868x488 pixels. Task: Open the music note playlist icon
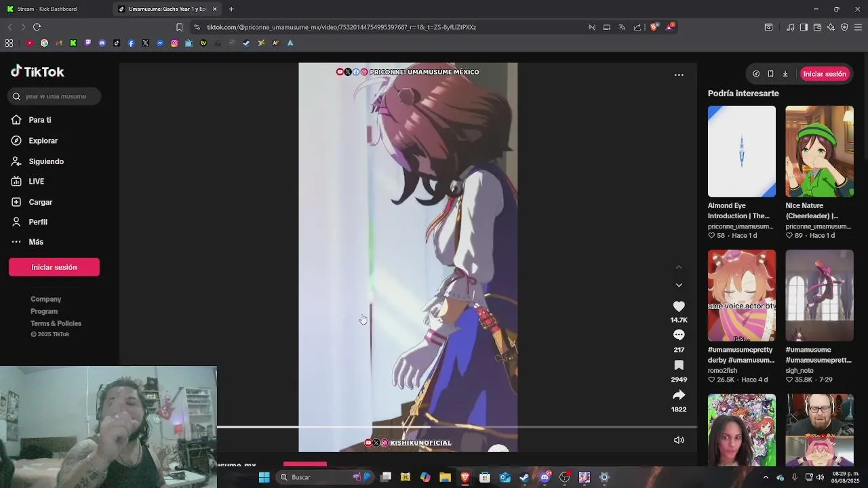click(x=790, y=27)
